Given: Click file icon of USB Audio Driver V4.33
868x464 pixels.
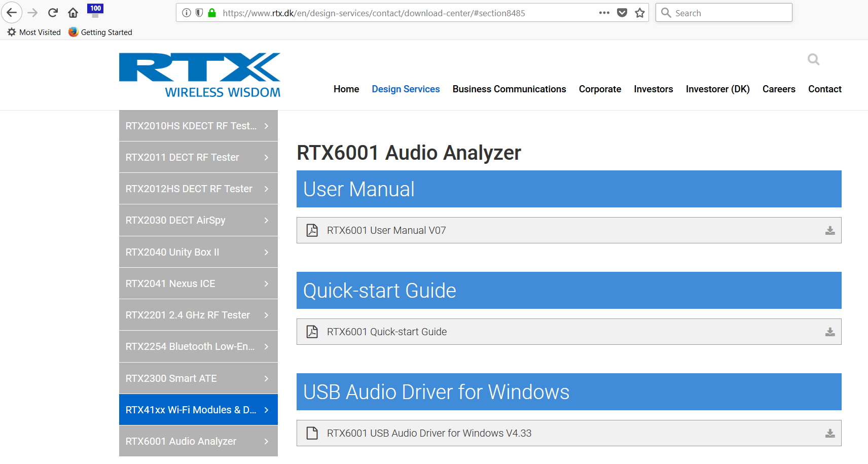Looking at the screenshot, I should (x=312, y=433).
